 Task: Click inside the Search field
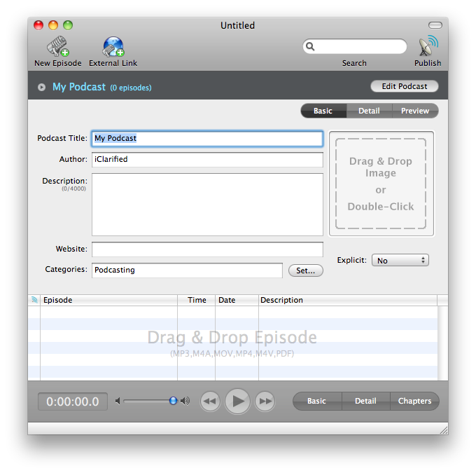coord(355,46)
